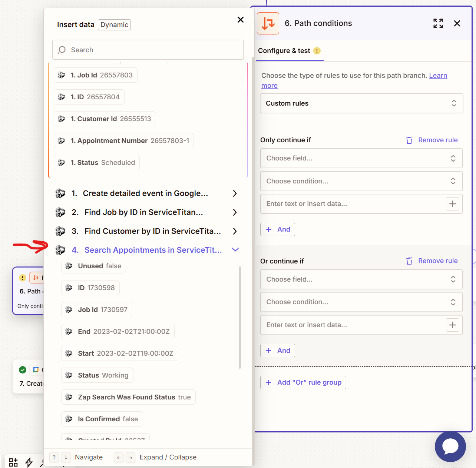Screen dimensions: 476x468
Task: Select 'Zap Search Was Found Status true'
Action: tap(128, 397)
